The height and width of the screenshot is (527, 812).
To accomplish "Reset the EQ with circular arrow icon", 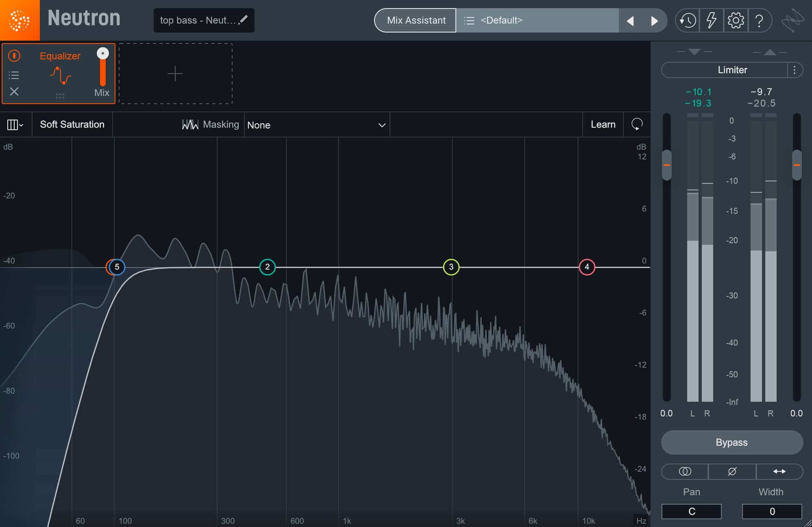I will 637,124.
